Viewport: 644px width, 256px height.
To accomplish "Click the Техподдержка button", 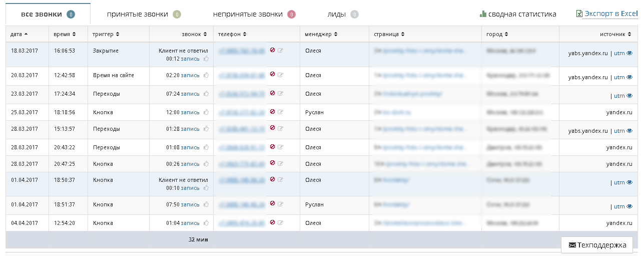I will (x=597, y=245).
